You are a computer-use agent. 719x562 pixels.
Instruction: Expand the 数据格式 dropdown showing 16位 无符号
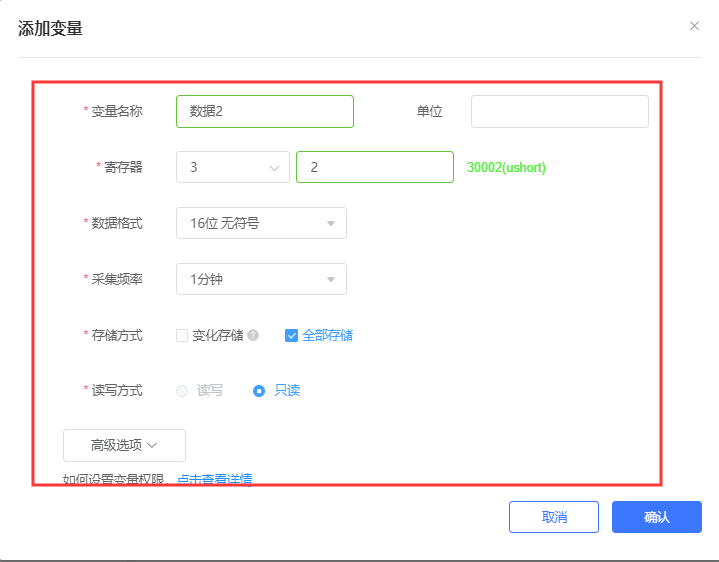pyautogui.click(x=261, y=224)
